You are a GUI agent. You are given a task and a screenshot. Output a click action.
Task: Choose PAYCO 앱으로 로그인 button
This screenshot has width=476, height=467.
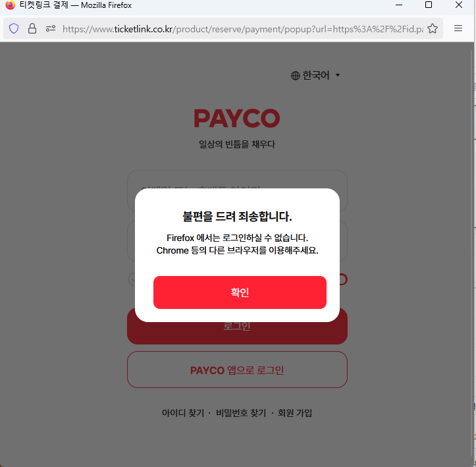(x=237, y=370)
